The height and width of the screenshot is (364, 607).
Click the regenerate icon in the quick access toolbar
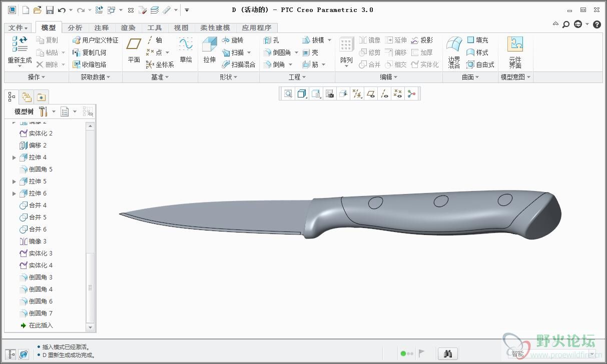click(99, 10)
